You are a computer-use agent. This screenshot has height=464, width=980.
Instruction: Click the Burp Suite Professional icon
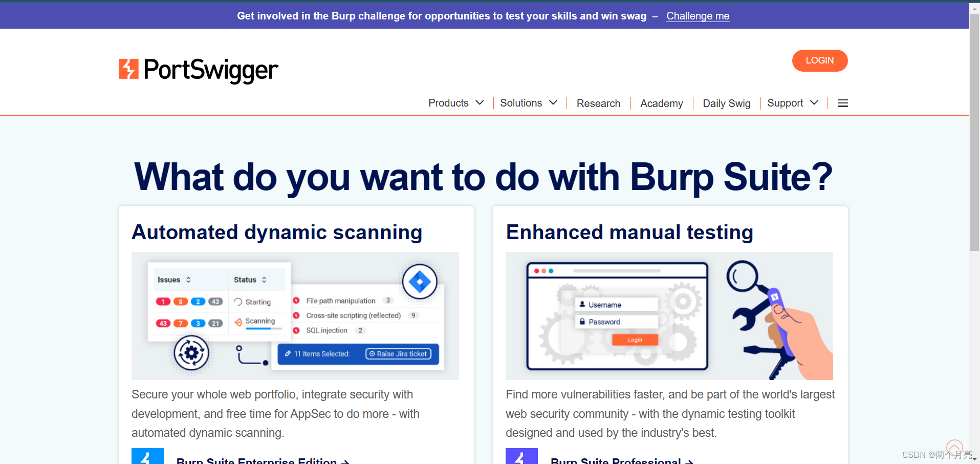[521, 456]
